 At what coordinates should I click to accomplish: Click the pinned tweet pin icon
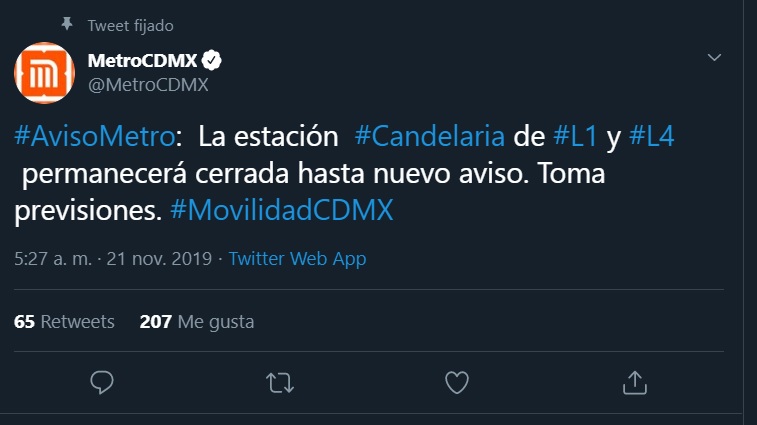point(67,24)
